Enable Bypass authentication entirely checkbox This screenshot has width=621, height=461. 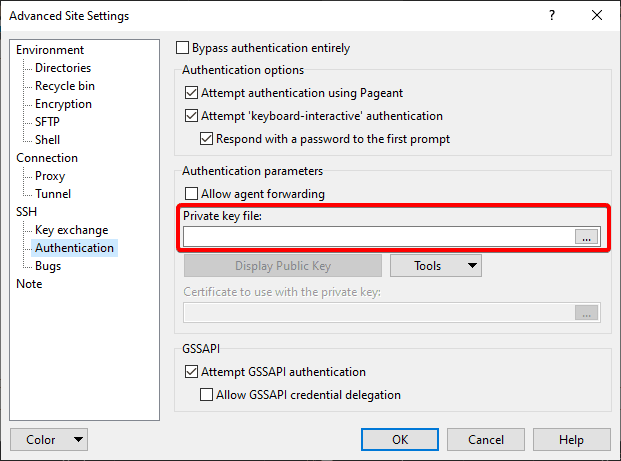coord(183,48)
